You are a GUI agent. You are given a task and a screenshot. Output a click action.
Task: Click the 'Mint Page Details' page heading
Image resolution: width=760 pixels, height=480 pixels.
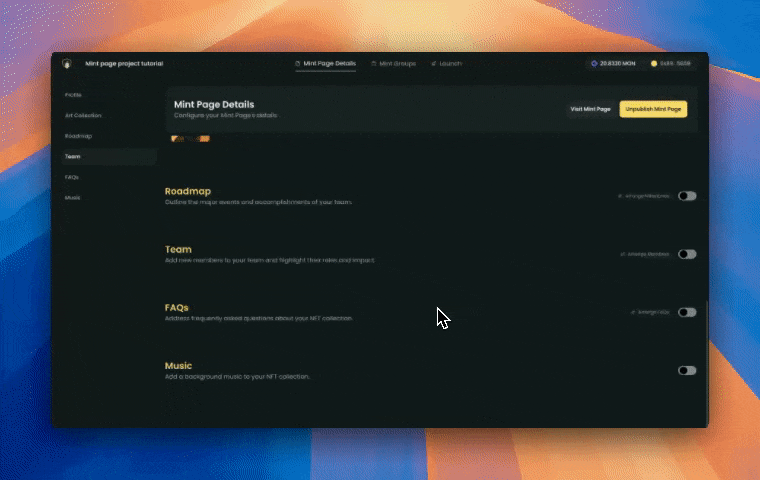[x=214, y=104]
